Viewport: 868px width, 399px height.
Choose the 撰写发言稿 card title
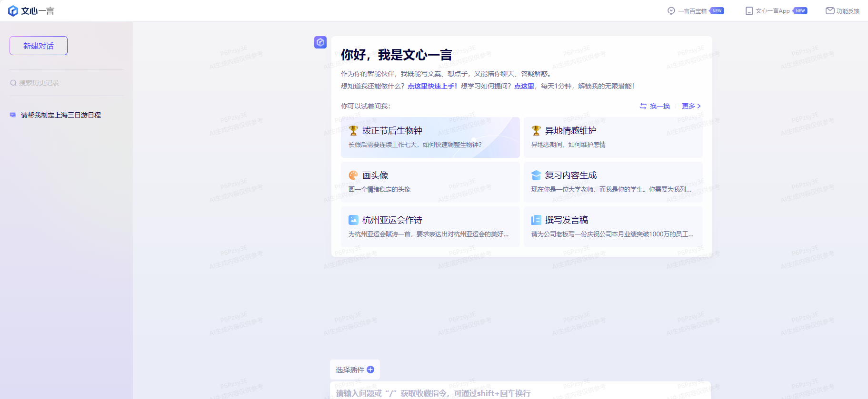point(567,220)
